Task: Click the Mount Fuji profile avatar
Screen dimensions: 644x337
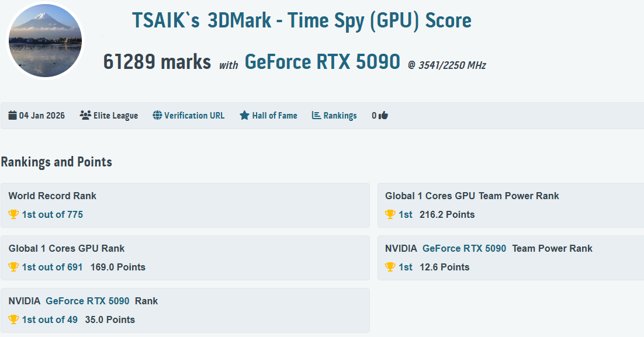Action: click(46, 40)
